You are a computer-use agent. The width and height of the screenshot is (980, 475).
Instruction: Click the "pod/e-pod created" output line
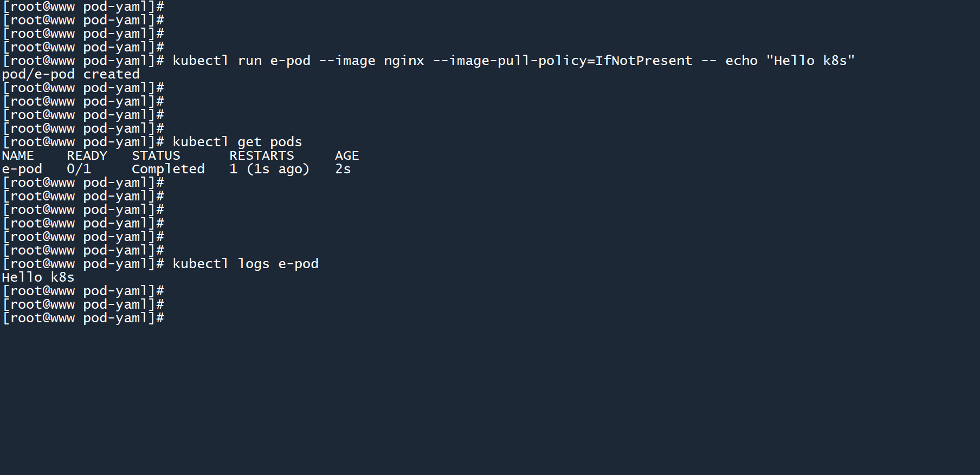coord(70,74)
